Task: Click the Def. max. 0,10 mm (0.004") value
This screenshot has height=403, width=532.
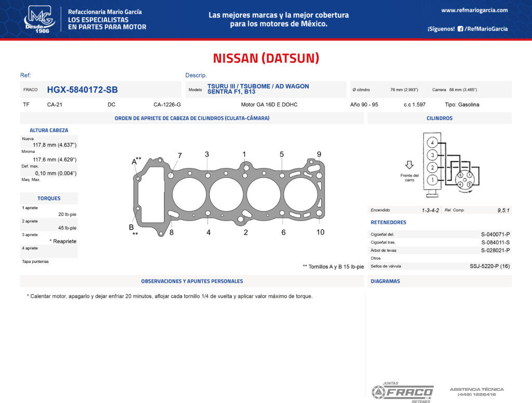Action: tap(56, 173)
